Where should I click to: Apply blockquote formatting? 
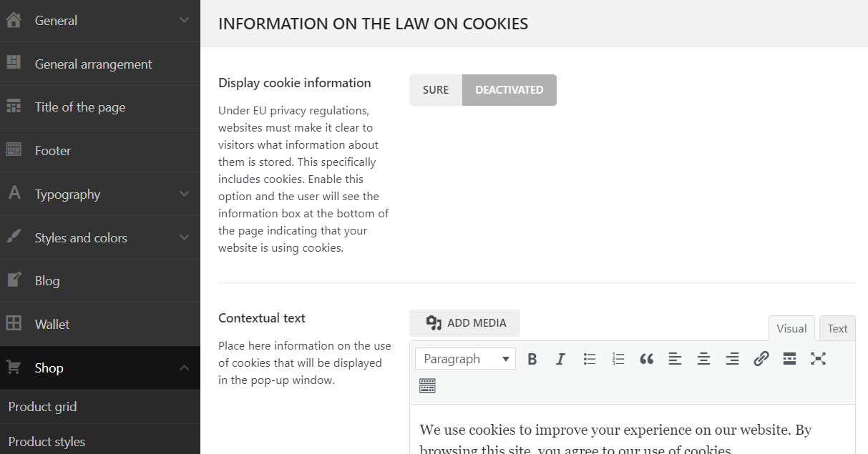(647, 359)
